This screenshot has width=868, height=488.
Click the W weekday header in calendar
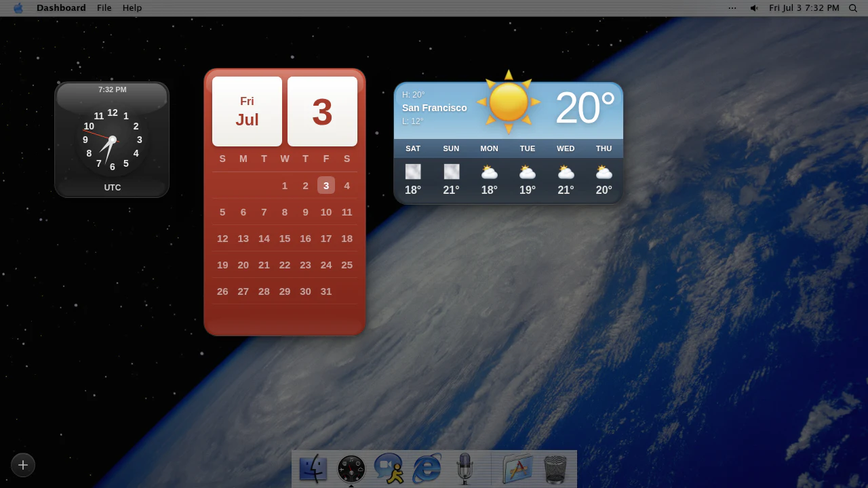[285, 159]
